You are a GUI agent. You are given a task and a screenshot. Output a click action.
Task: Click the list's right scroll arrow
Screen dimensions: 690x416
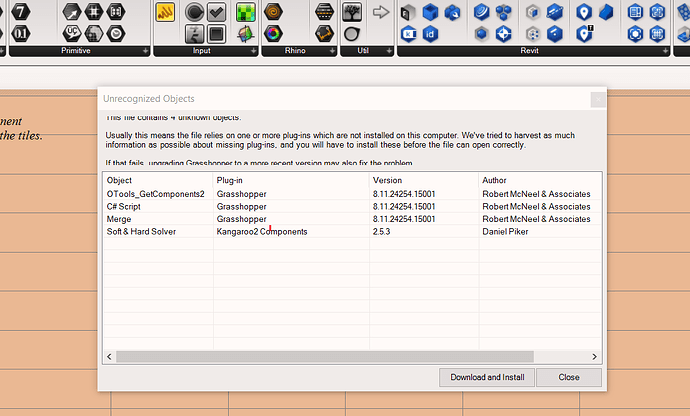tap(595, 357)
